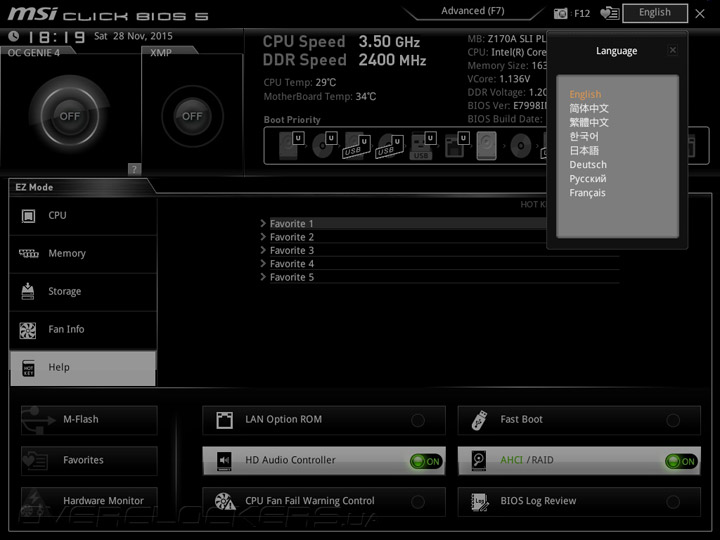Image resolution: width=720 pixels, height=540 pixels.
Task: Click the first USB drive boot icon
Action: pyautogui.click(x=357, y=146)
